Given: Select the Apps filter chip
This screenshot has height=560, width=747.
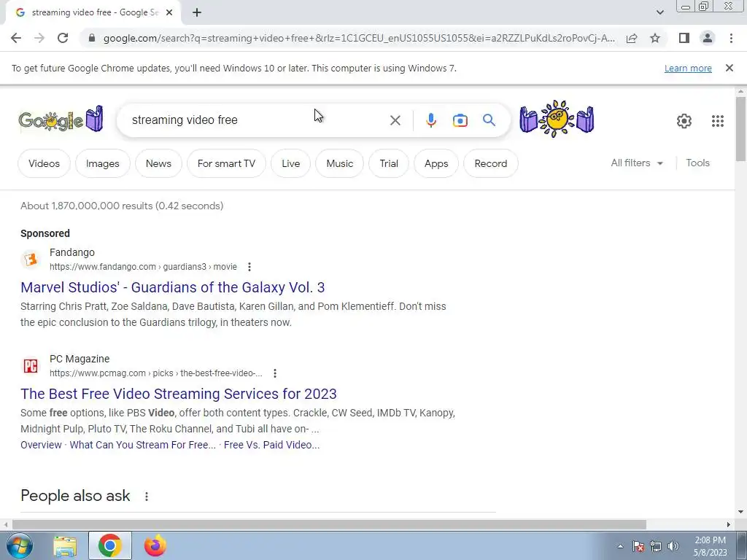Looking at the screenshot, I should click(x=436, y=163).
